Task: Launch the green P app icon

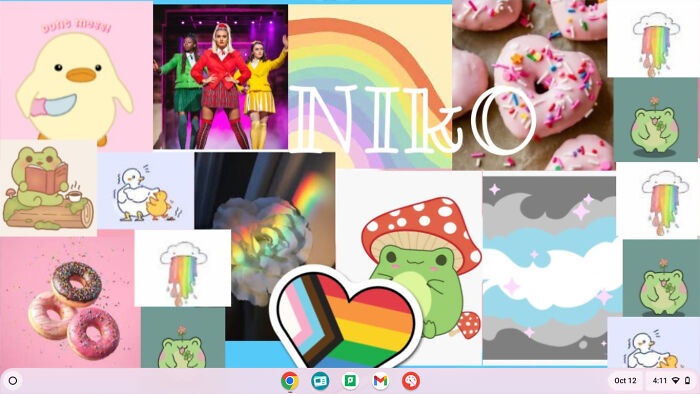Action: pos(350,381)
